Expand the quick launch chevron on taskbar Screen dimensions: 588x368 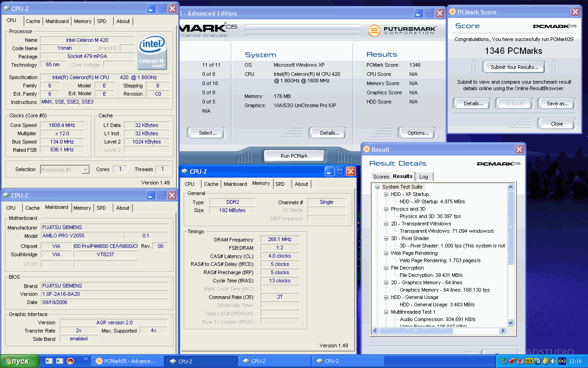(x=85, y=359)
